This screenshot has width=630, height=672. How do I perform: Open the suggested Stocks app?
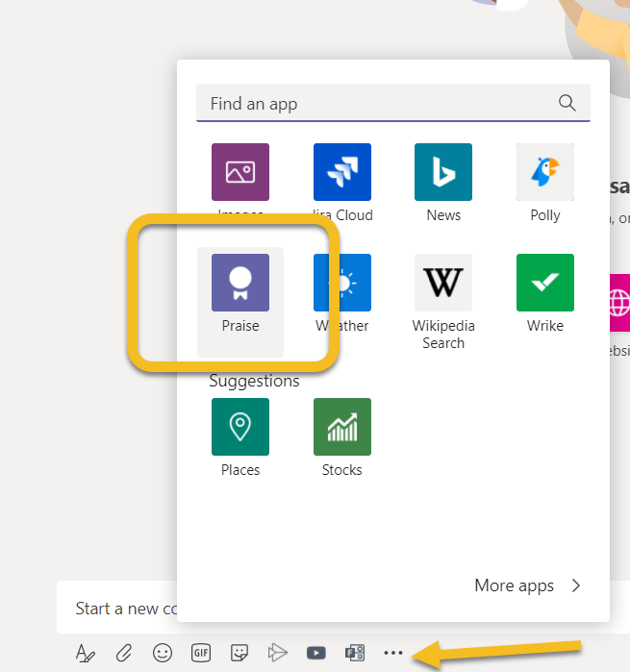tap(342, 428)
